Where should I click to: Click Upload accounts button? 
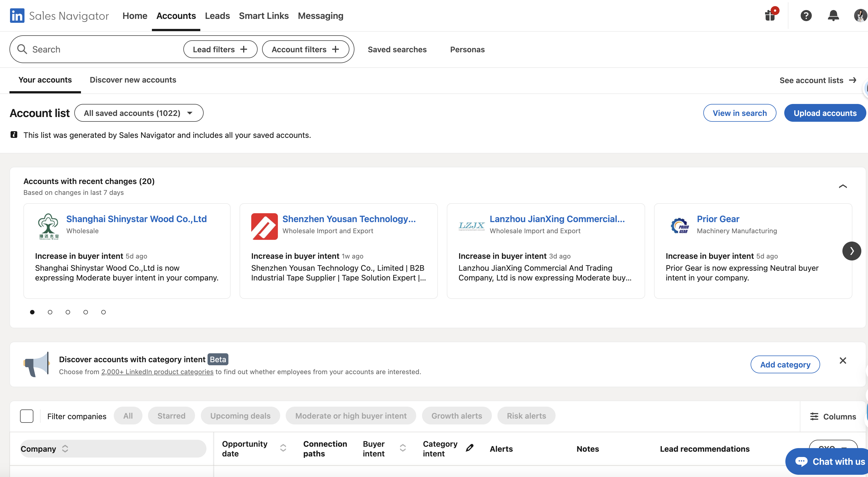pos(825,113)
